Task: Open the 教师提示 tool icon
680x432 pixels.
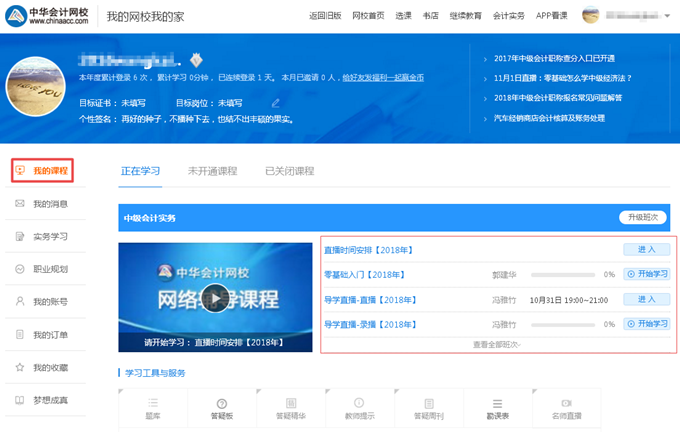Action: (x=359, y=403)
